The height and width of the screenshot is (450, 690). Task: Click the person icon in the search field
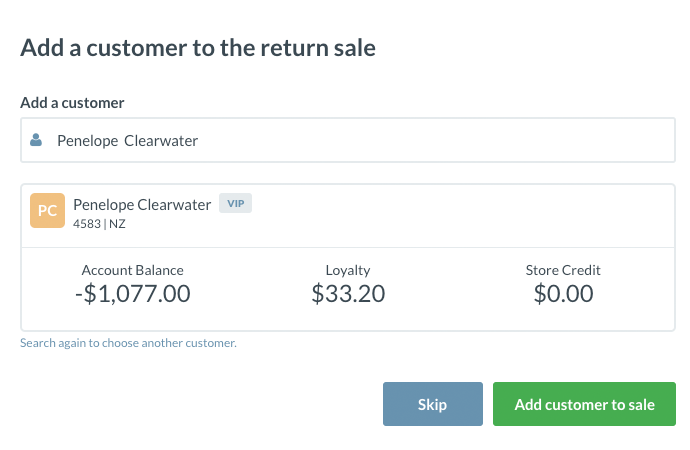[x=36, y=140]
